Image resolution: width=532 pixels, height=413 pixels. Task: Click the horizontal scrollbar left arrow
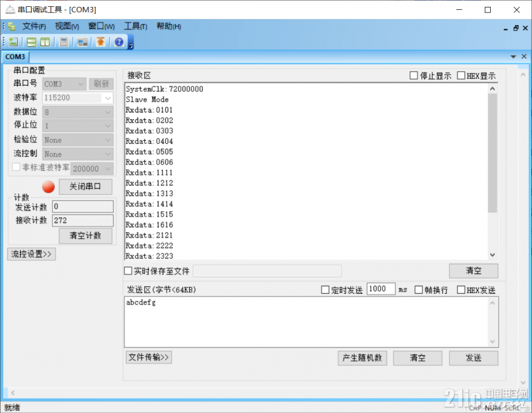tap(13, 393)
